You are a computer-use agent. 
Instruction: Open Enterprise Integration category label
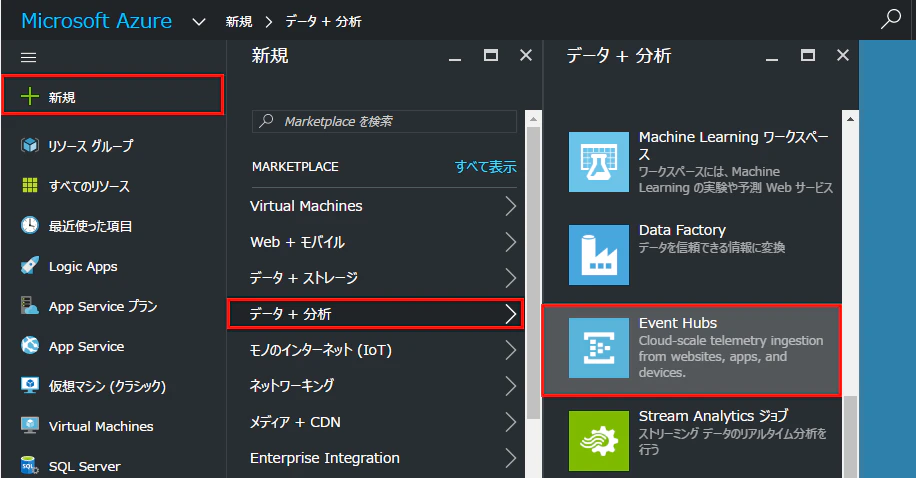tap(325, 458)
